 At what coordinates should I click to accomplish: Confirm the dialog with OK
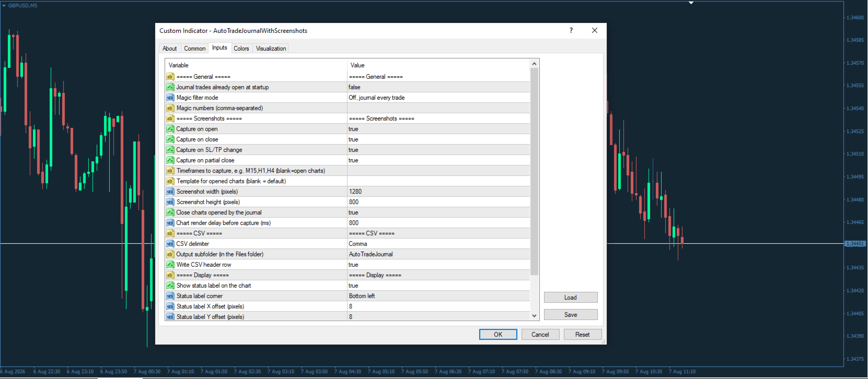point(498,335)
